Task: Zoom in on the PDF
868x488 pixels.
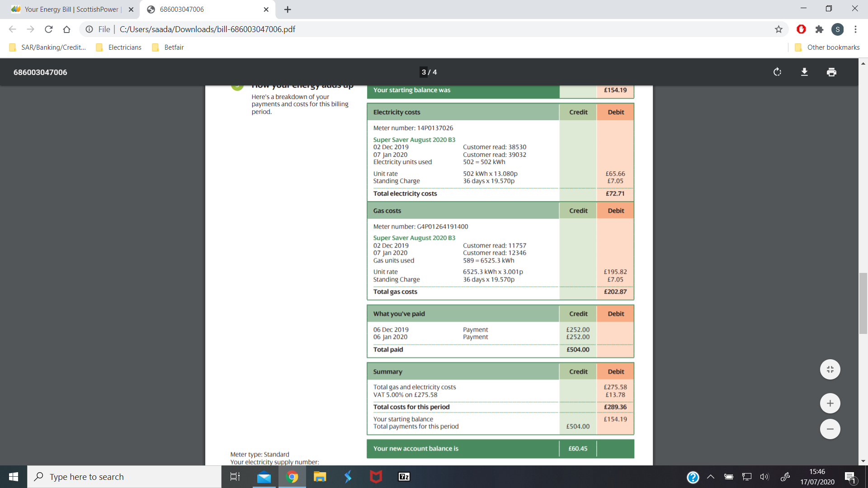Action: [830, 404]
